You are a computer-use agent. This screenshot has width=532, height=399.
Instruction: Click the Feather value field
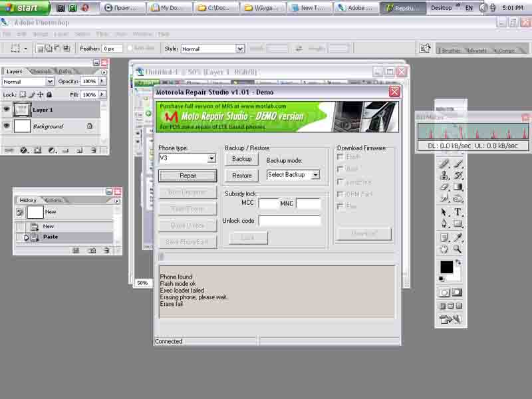[112, 49]
